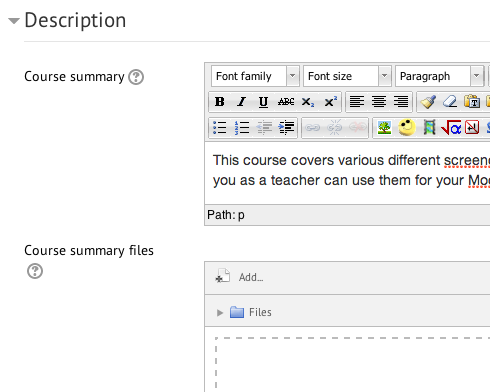Open the equation editor icon
This screenshot has width=490, height=392.
451,127
